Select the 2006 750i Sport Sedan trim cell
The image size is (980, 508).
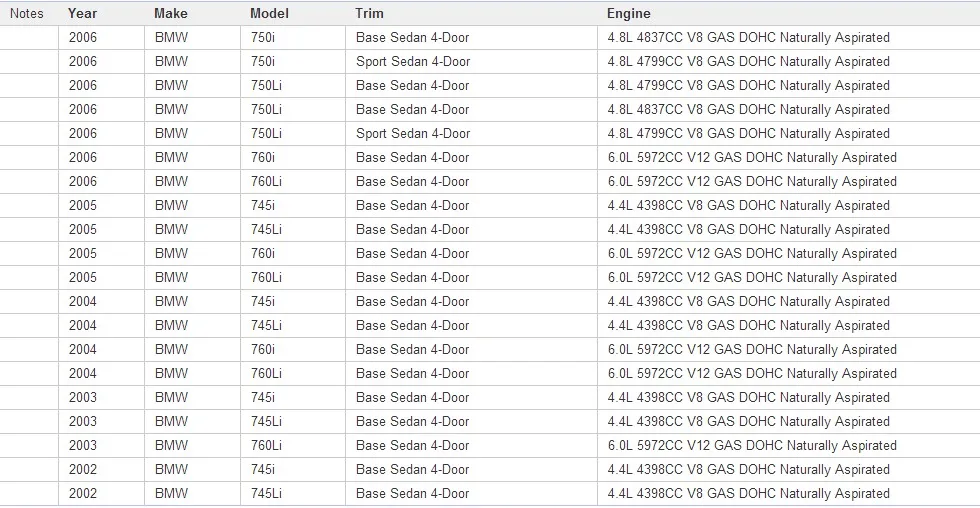click(471, 62)
